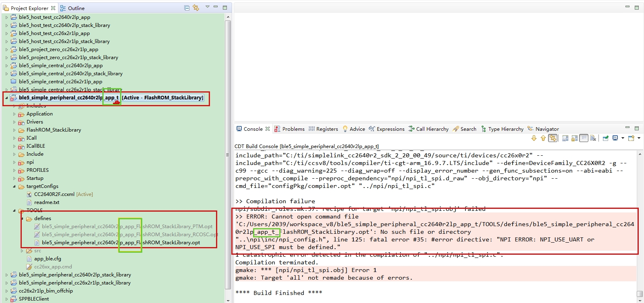
Task: Toggle Word Wrap in the console
Action: tap(584, 138)
